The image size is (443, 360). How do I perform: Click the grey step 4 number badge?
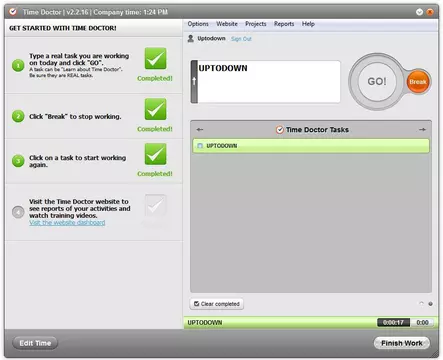point(18,212)
